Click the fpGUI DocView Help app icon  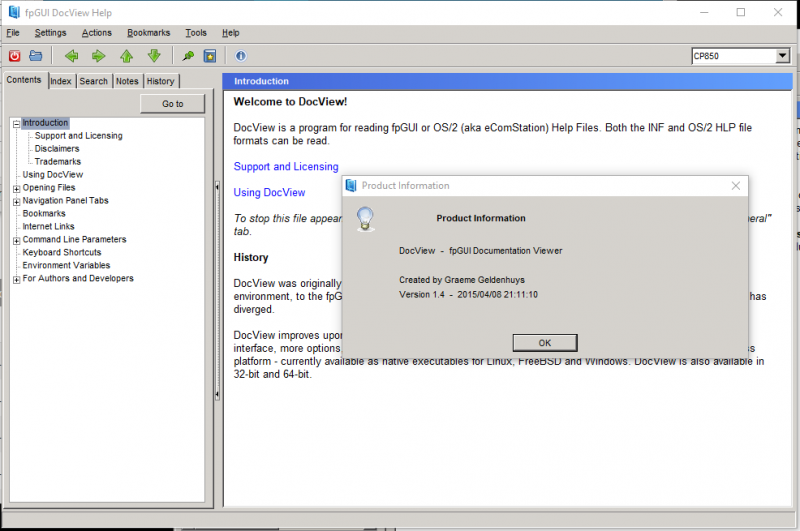pyautogui.click(x=14, y=12)
